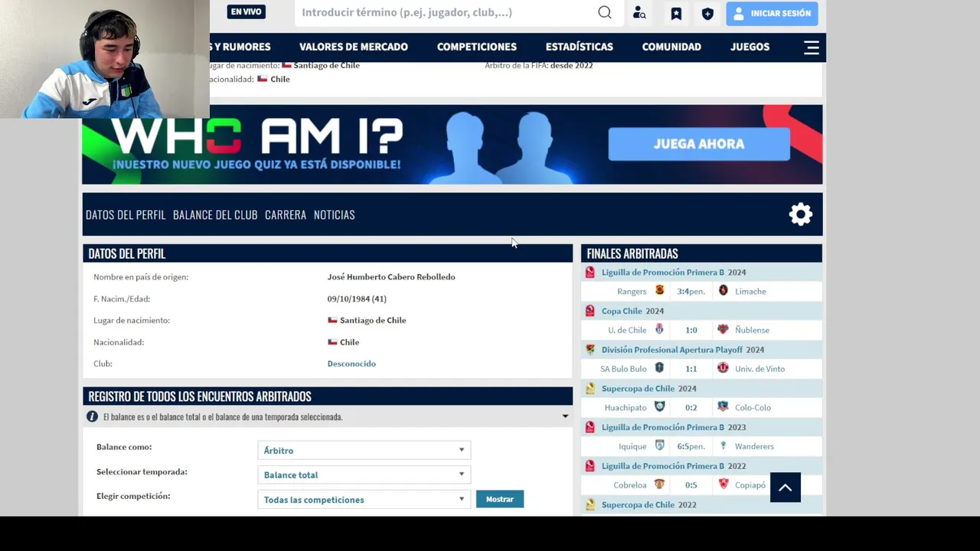The height and width of the screenshot is (551, 980).
Task: Click the U. de Chile crest
Action: (x=659, y=329)
